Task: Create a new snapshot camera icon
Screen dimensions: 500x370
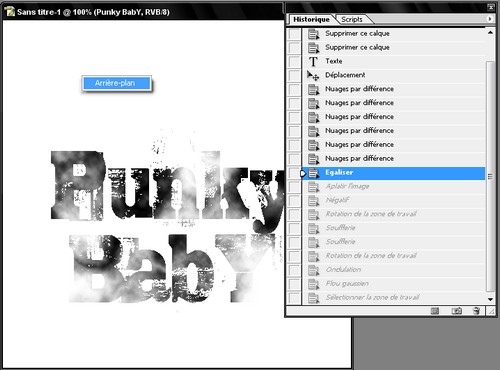Action: coord(456,311)
